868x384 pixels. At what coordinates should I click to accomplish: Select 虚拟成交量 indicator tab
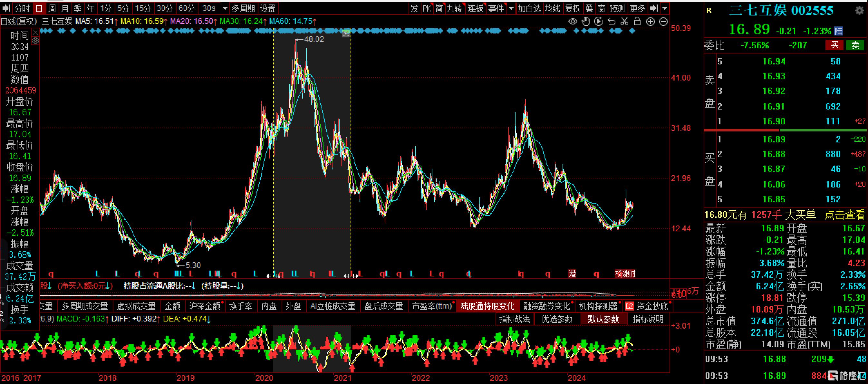click(x=137, y=306)
